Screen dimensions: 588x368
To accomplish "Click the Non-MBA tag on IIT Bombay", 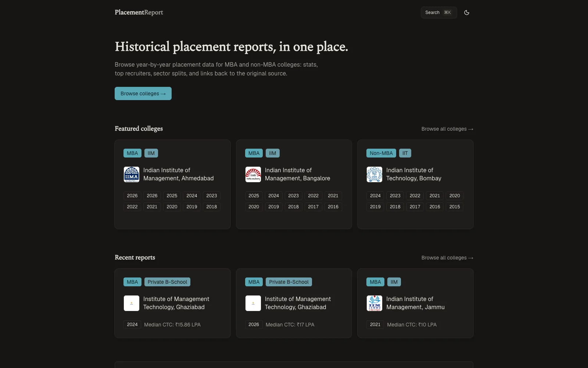I will point(381,153).
